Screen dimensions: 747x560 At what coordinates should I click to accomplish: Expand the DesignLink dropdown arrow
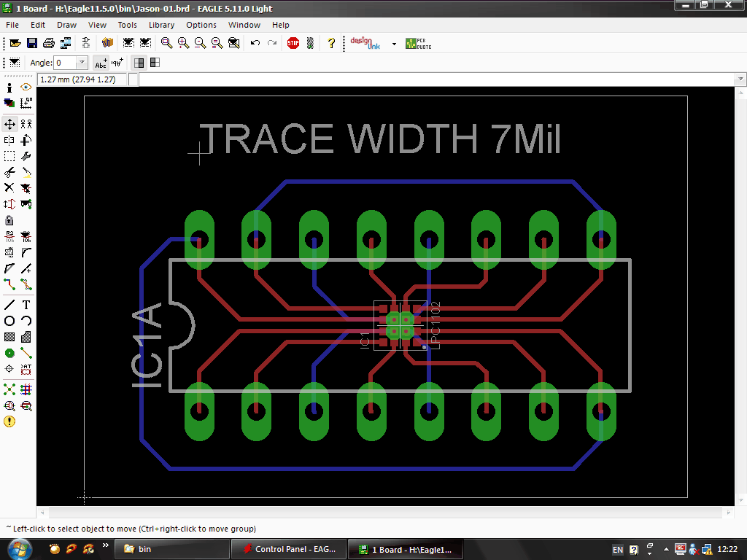coord(394,44)
